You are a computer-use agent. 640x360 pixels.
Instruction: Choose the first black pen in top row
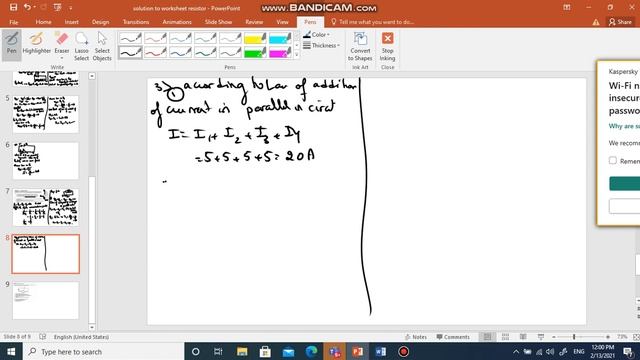(130, 38)
